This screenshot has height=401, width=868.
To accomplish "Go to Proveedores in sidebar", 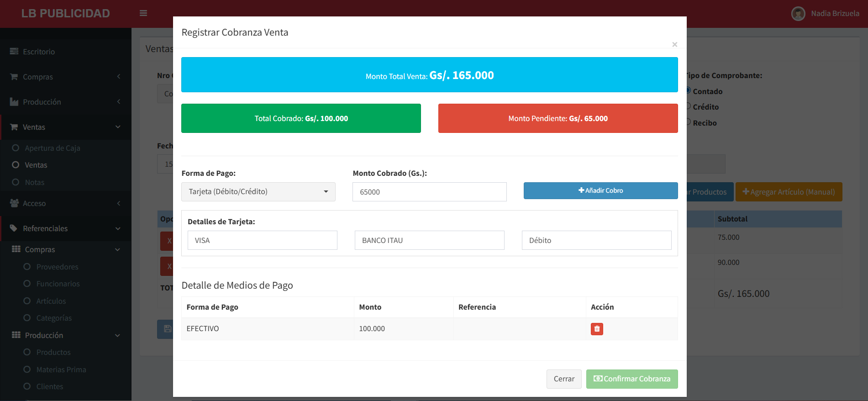I will (x=57, y=267).
